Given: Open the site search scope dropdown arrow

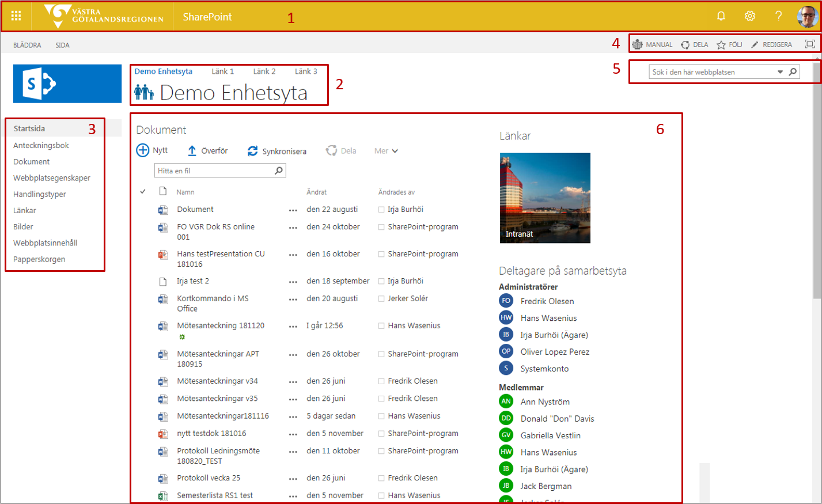Looking at the screenshot, I should pyautogui.click(x=780, y=72).
